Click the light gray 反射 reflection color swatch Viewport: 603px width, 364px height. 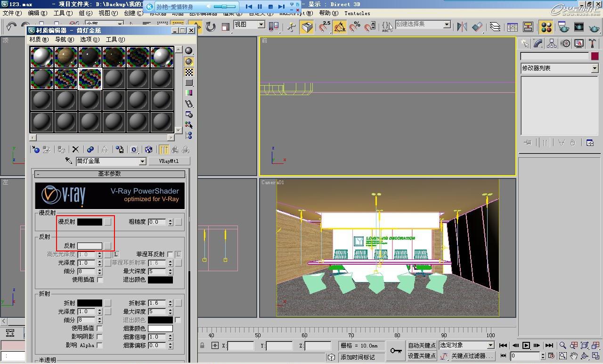tap(90, 246)
